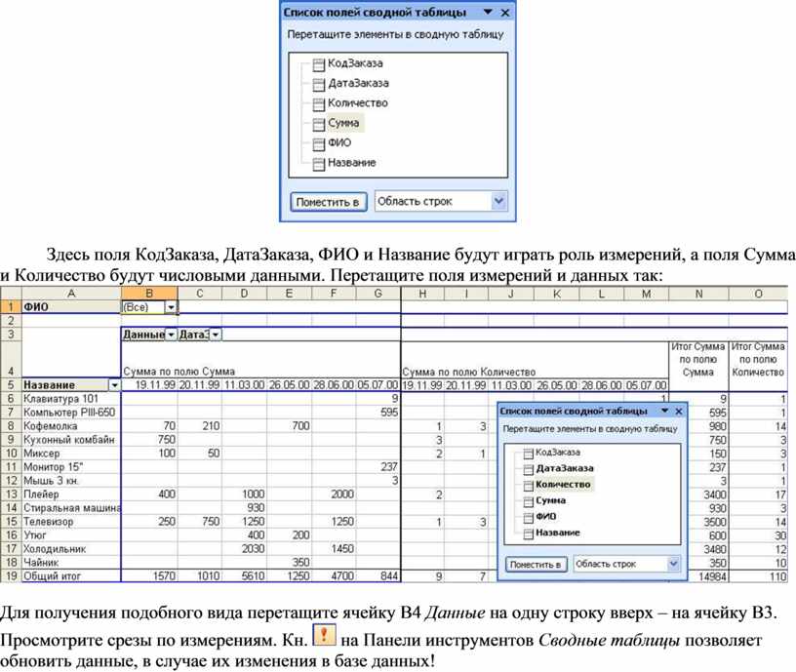Click cell value 2030 in Холодильник row

(253, 549)
